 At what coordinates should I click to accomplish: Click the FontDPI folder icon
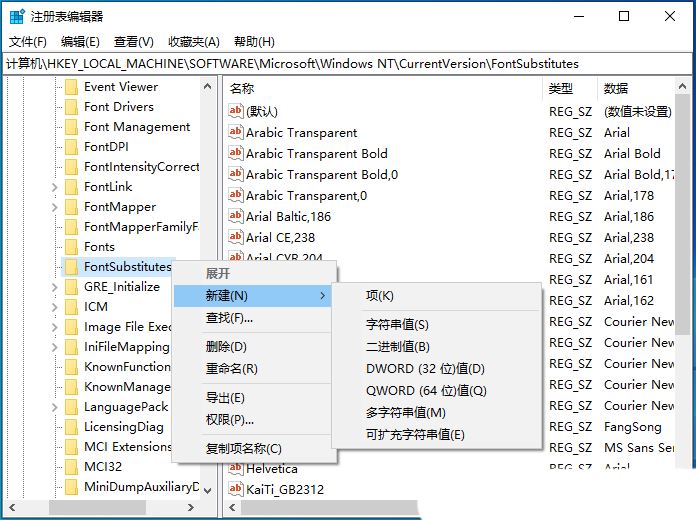(71, 147)
